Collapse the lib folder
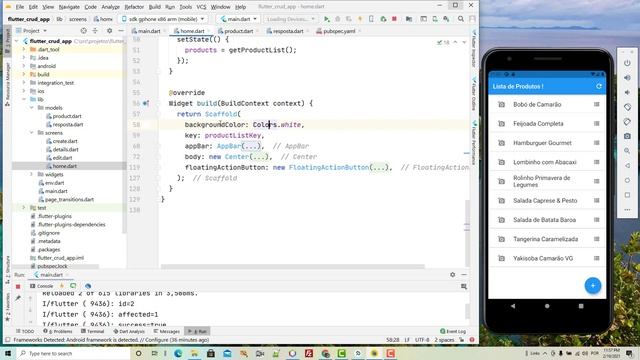The height and width of the screenshot is (360, 640). pyautogui.click(x=24, y=99)
